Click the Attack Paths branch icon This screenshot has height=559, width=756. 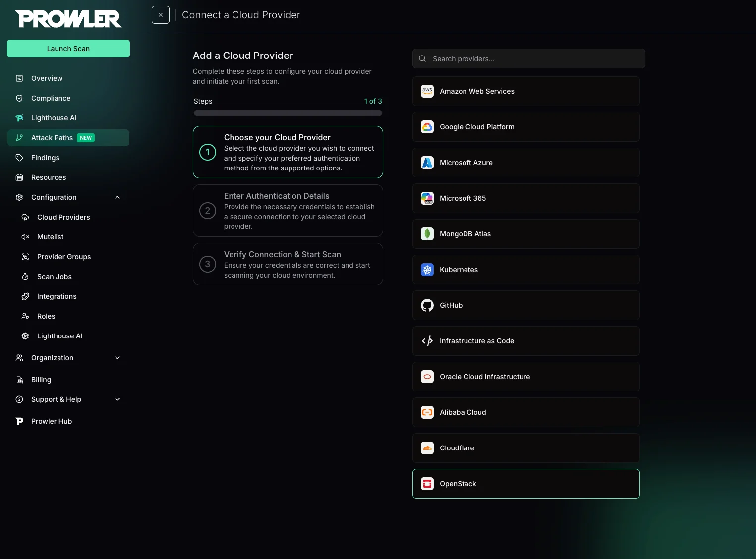pos(19,138)
